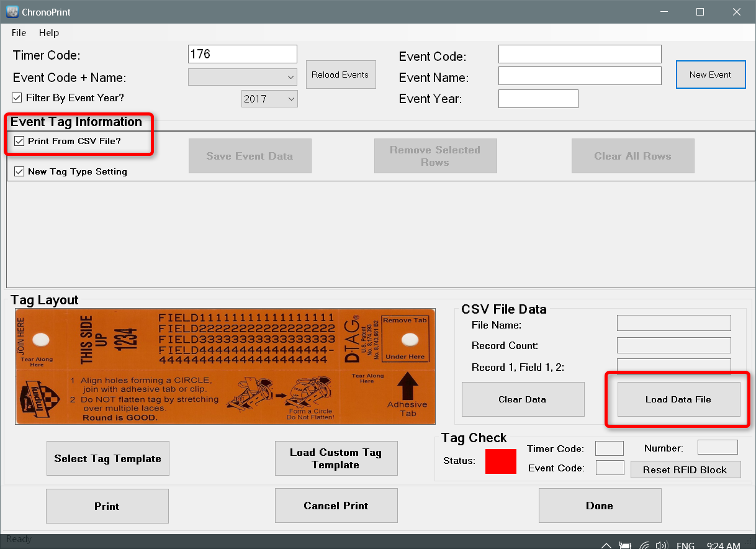Click the ENG language indicator in taskbar

tap(685, 545)
